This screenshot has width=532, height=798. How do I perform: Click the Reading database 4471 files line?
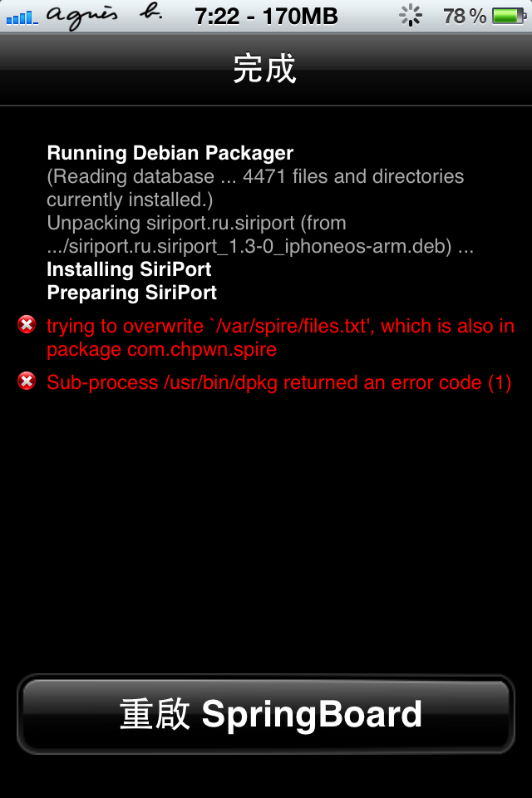click(255, 176)
